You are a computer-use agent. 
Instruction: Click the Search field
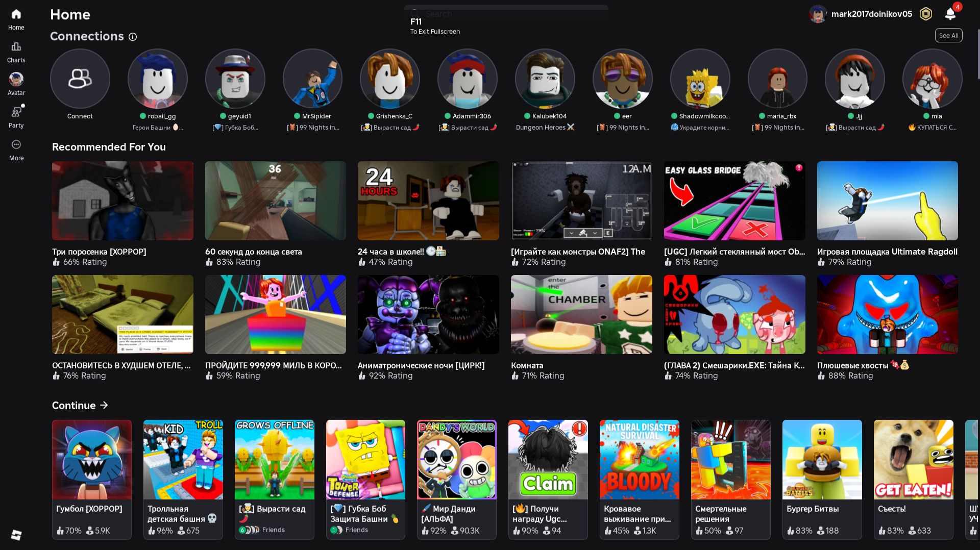pos(506,14)
